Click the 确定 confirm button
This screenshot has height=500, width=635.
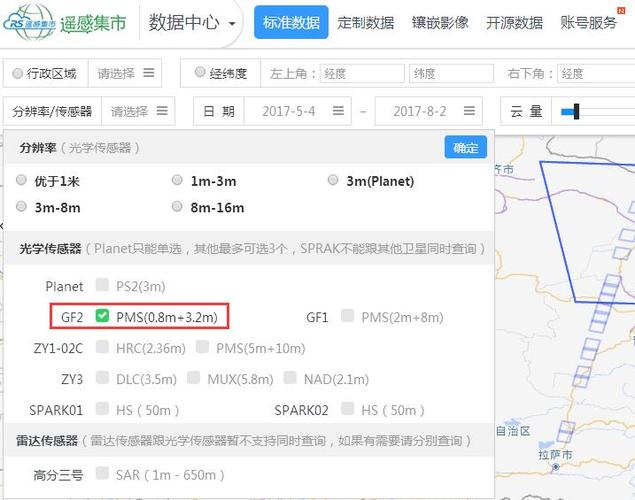coord(465,147)
